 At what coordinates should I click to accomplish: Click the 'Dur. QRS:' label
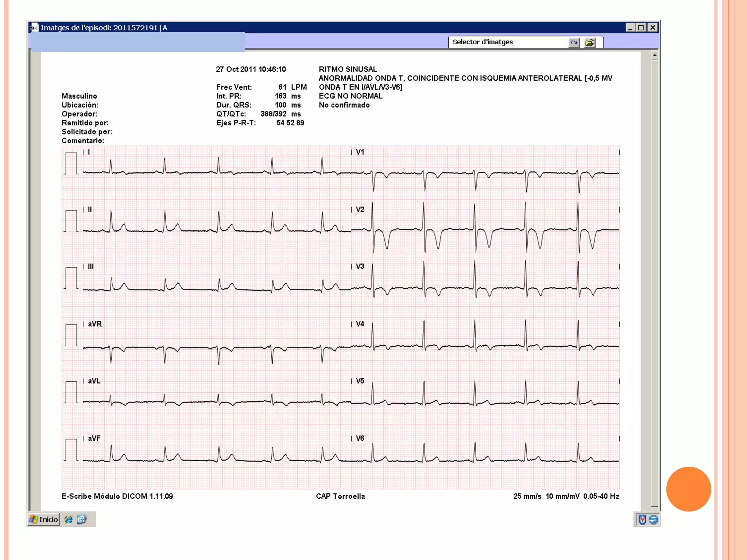[234, 105]
